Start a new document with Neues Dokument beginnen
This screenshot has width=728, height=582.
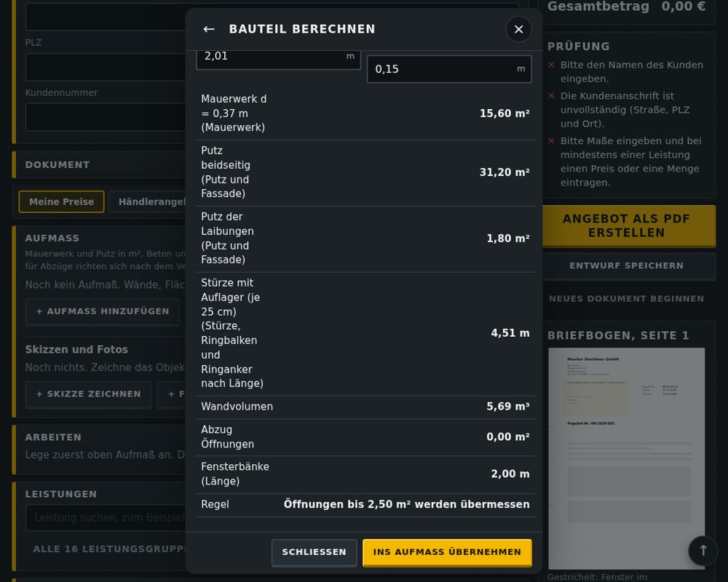pos(626,299)
